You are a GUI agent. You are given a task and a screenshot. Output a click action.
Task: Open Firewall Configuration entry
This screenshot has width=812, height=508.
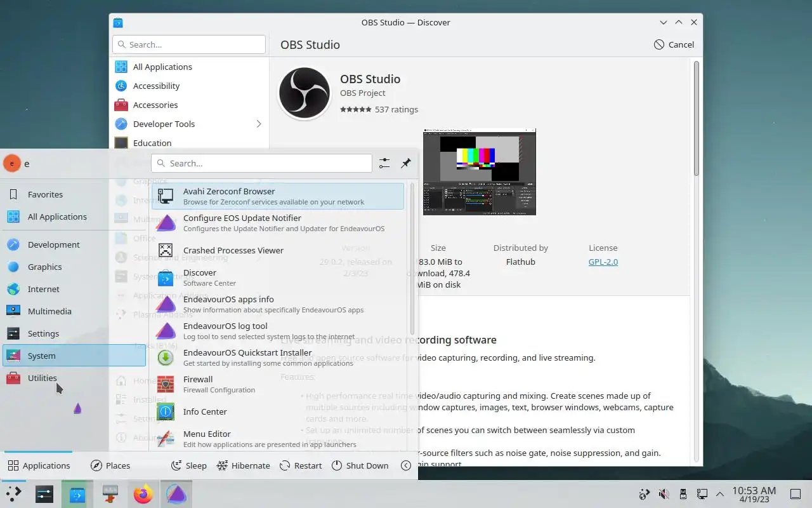pyautogui.click(x=278, y=384)
